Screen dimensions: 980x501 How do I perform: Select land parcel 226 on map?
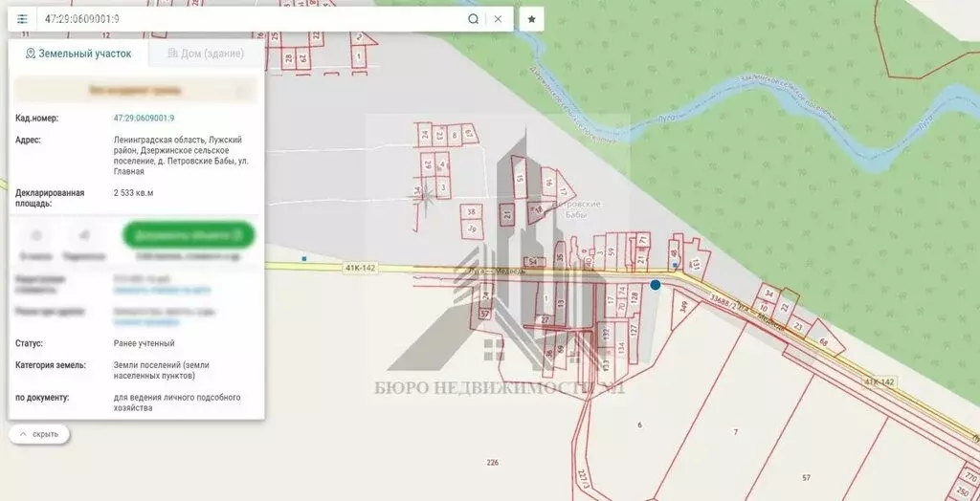pyautogui.click(x=492, y=463)
